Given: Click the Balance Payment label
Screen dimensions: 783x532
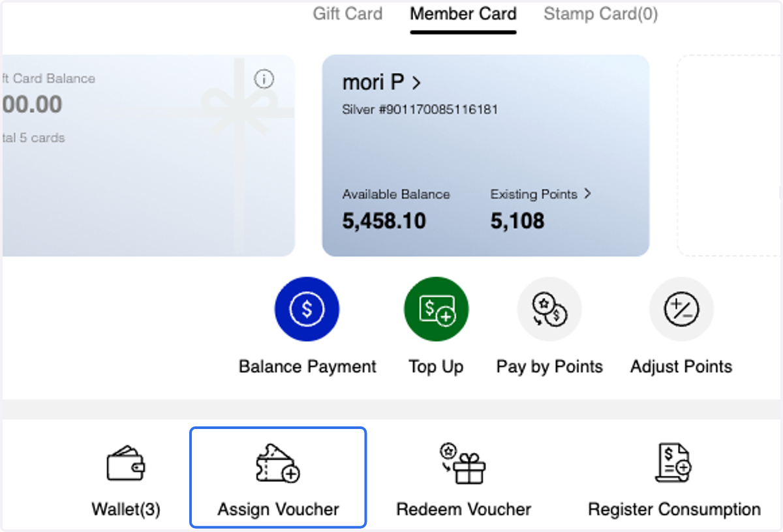Looking at the screenshot, I should [x=307, y=366].
